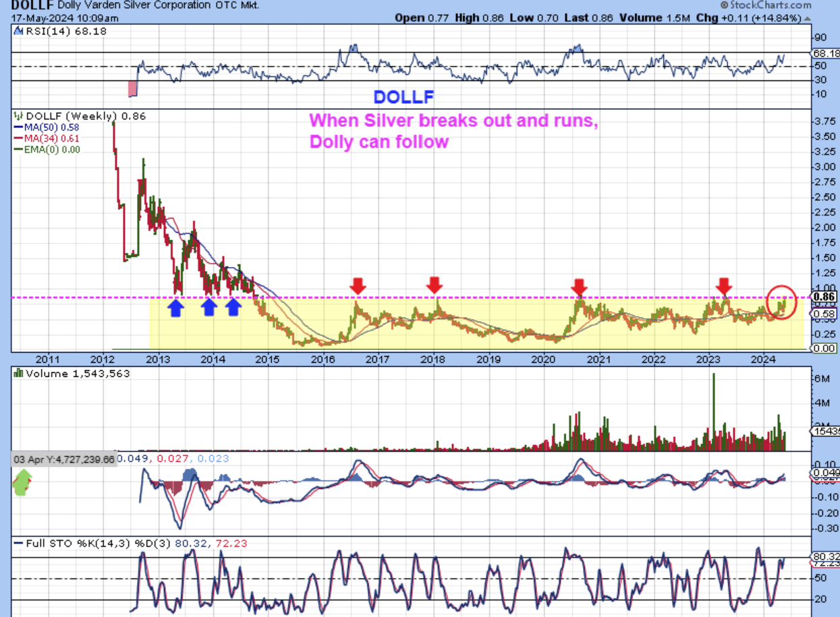Click the 2023 label on the time axis
The height and width of the screenshot is (617, 840).
tap(709, 359)
